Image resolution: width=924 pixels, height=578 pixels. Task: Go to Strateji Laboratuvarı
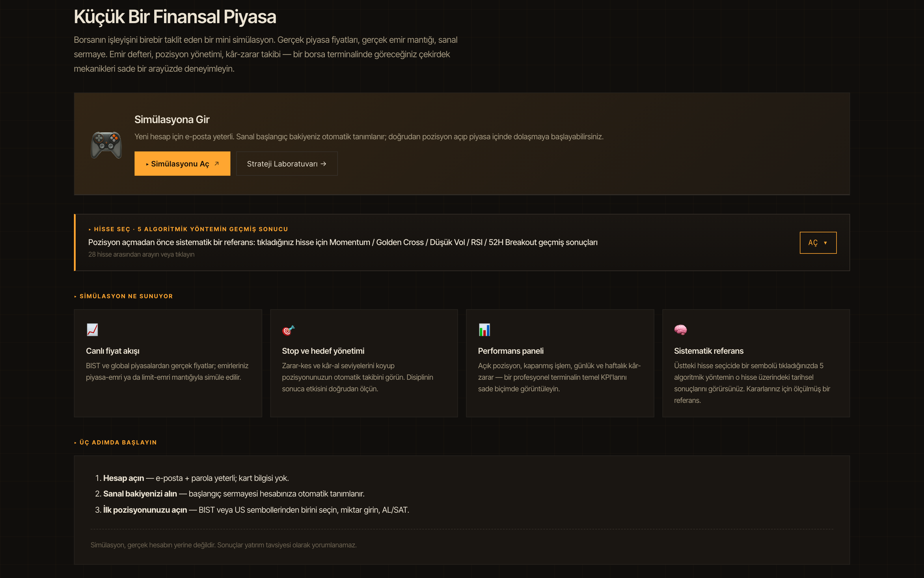(287, 164)
